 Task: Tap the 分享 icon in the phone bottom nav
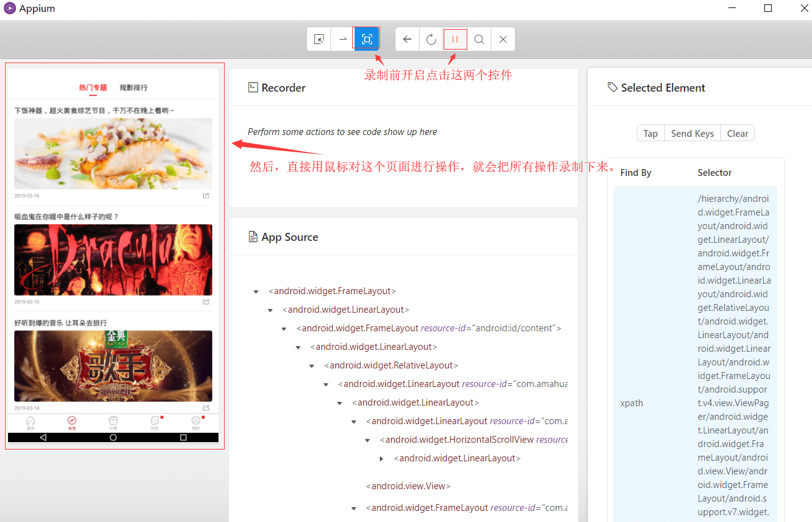click(113, 422)
